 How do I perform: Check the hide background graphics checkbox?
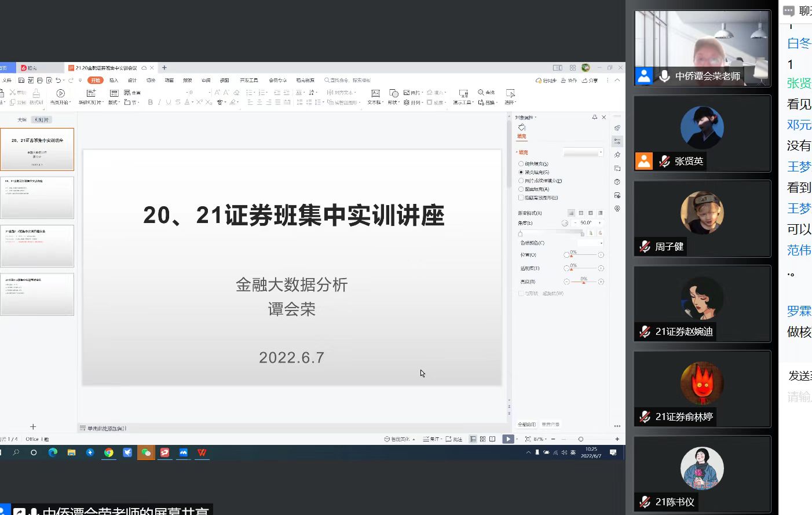point(521,198)
